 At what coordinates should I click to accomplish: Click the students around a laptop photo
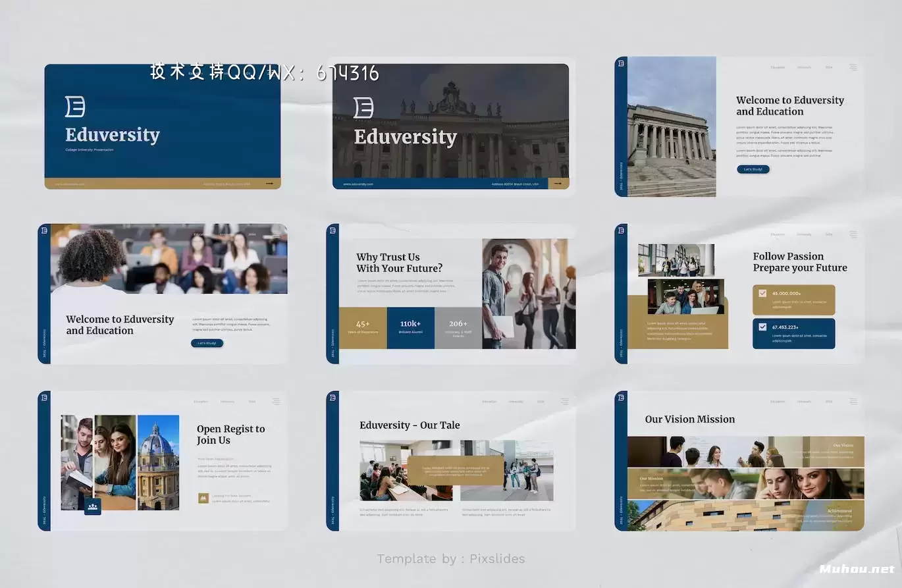[686, 296]
